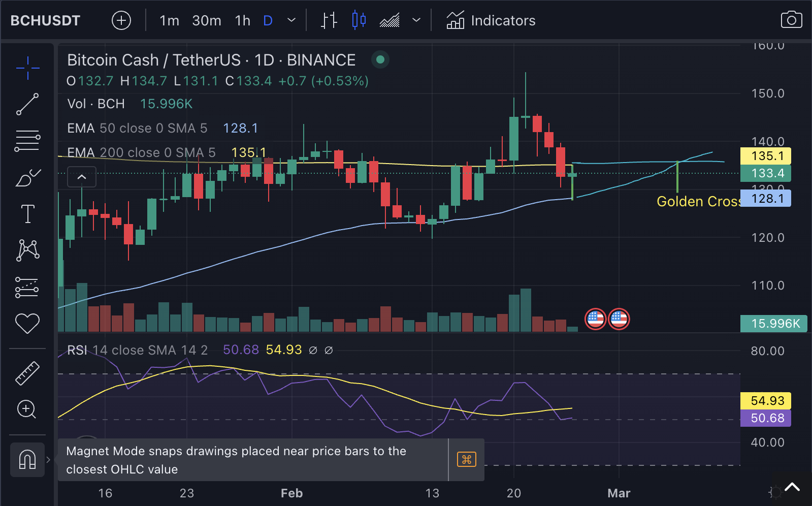Select the ruler measure tool
812x506 pixels.
27,373
